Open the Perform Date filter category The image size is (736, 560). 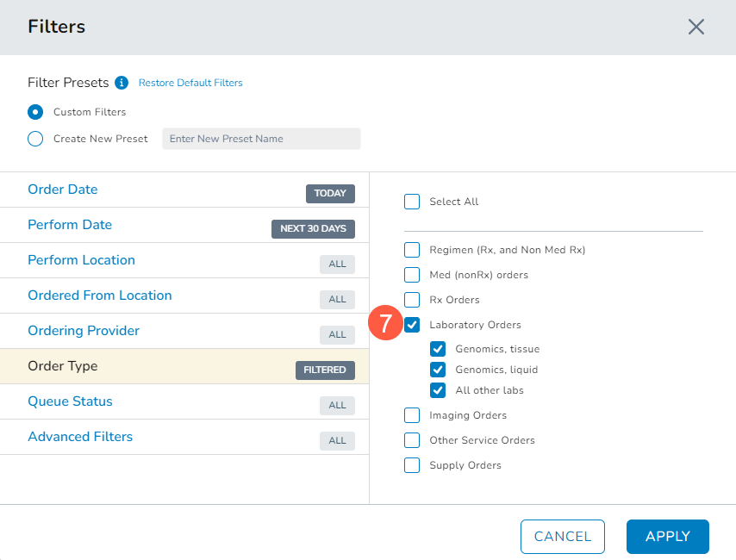click(x=70, y=225)
